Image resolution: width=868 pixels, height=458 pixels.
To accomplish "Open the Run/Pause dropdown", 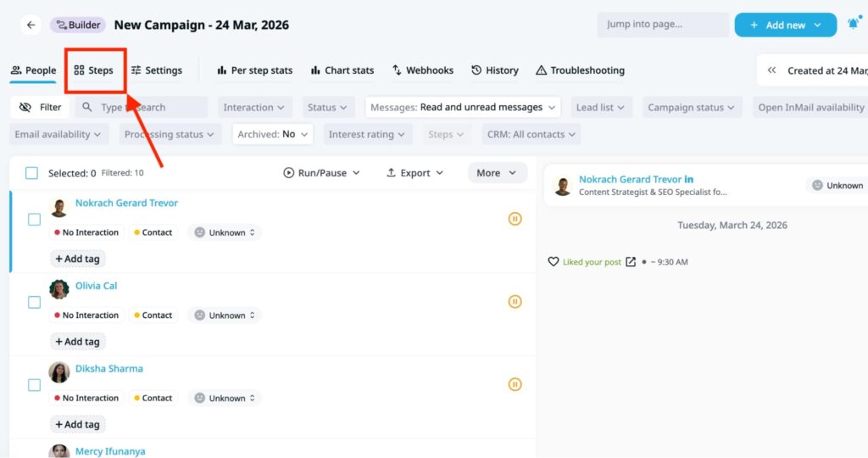I will 321,173.
